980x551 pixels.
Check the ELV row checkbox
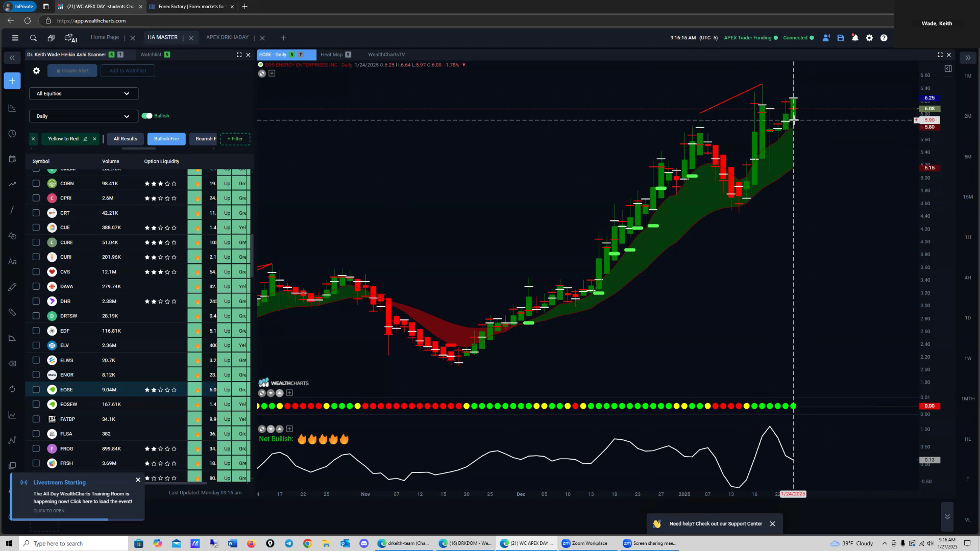36,345
